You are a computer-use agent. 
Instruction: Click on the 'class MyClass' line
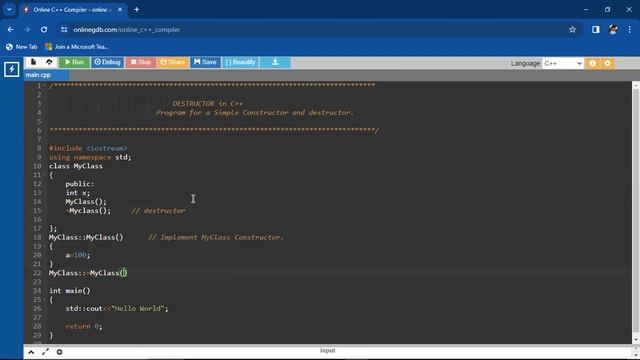[76, 166]
